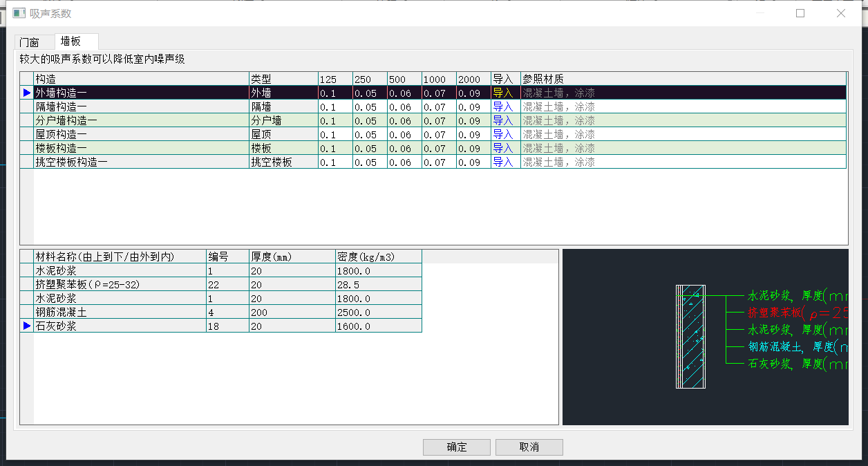Edit 125 Hz value for 挑空楼板构造一
The height and width of the screenshot is (466, 868).
(x=335, y=162)
